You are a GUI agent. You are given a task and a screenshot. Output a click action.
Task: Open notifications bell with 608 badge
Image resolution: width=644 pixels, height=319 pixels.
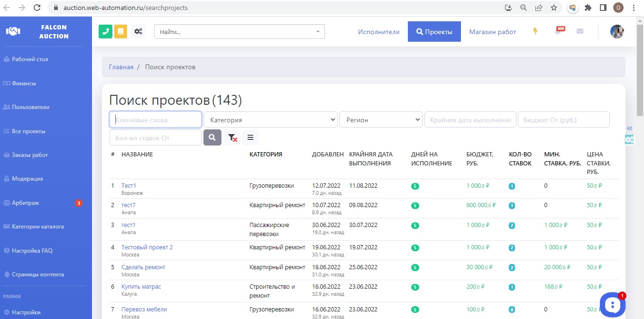pos(558,32)
